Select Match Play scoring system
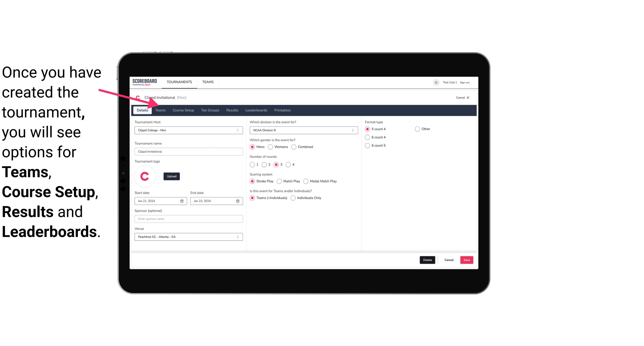Viewport: 644px width, 346px height. pos(279,181)
